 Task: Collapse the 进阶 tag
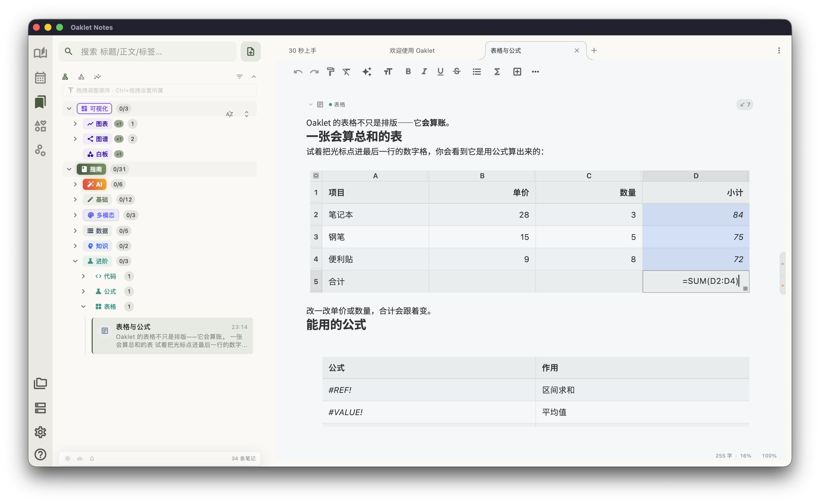click(x=75, y=261)
